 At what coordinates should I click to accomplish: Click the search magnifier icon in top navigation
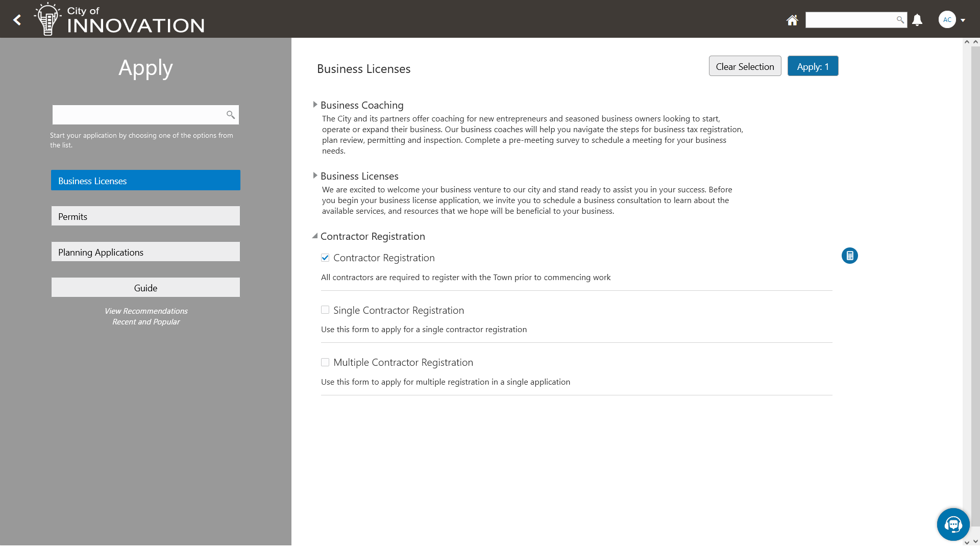[x=900, y=19]
